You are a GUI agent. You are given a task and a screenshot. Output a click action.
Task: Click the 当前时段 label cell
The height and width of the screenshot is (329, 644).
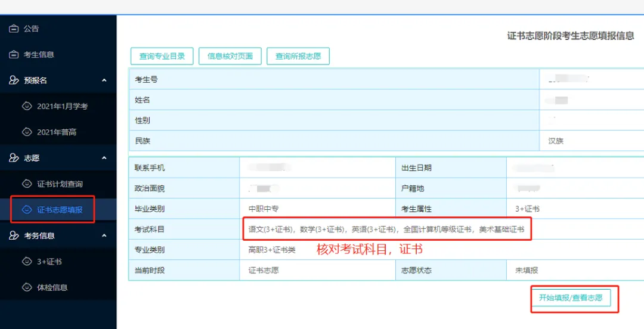184,270
